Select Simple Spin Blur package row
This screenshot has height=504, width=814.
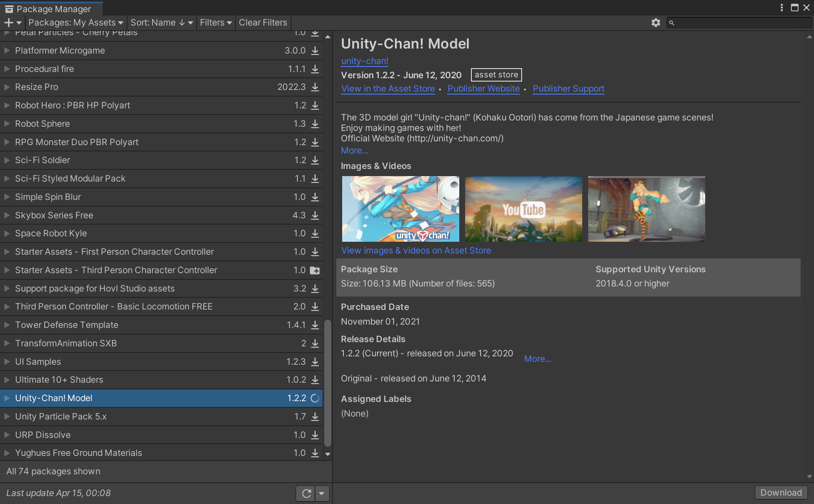[x=161, y=197]
